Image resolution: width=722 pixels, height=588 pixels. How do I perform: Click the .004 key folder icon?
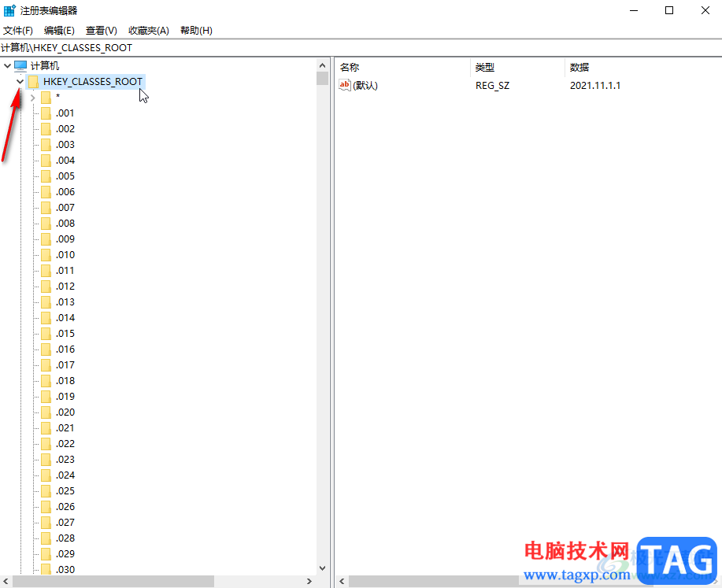point(46,161)
